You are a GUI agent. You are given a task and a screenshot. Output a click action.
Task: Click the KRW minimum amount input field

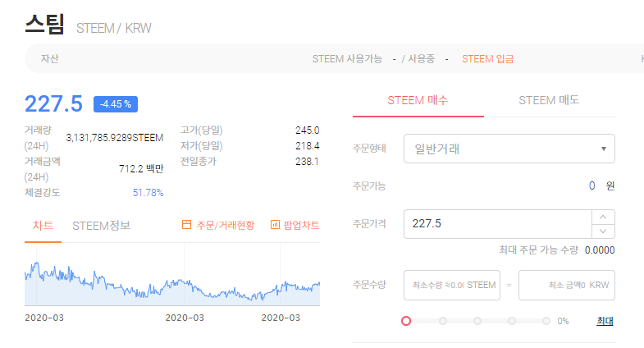coord(566,285)
